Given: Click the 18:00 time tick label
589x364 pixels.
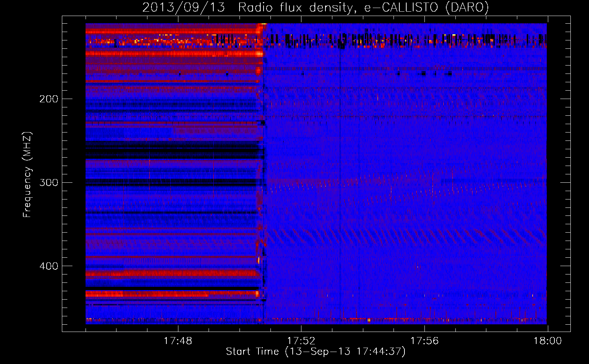Looking at the screenshot, I should pos(548,341).
